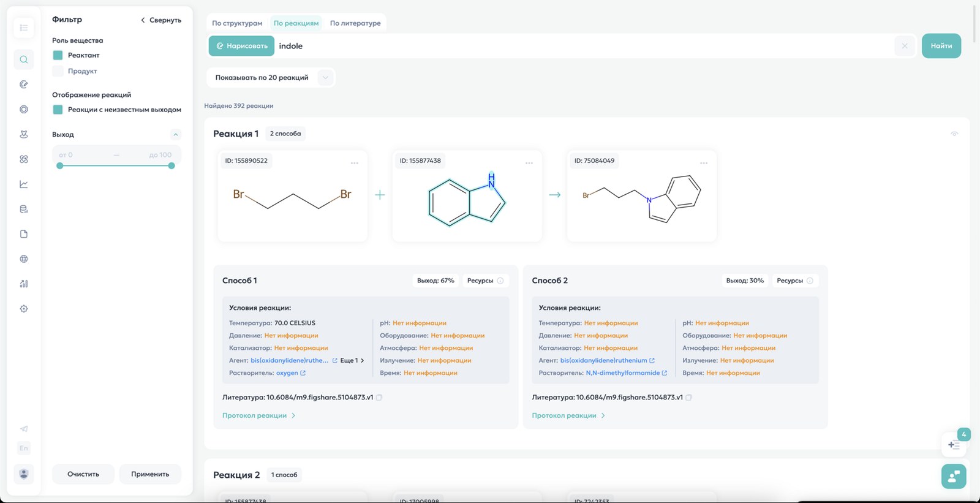Open the bar chart growth icon in sidebar
The height and width of the screenshot is (503, 980).
click(x=24, y=284)
